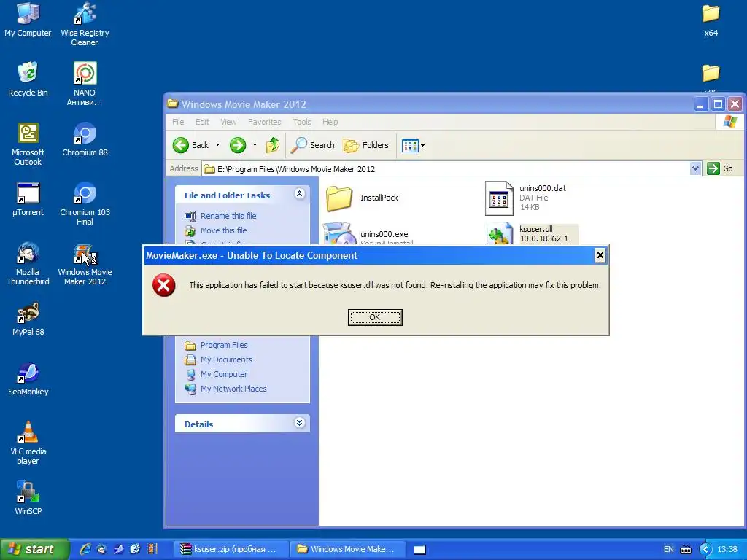This screenshot has width=747, height=560.
Task: Launch Chromium 88 desktop shortcut
Action: [x=85, y=139]
